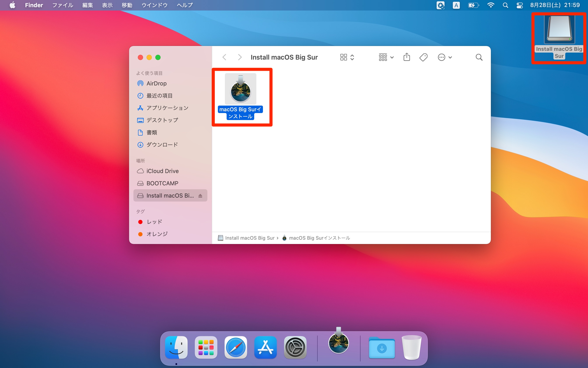Open the ウインドウ menu
Viewport: 588px width, 368px height.
[x=154, y=5]
